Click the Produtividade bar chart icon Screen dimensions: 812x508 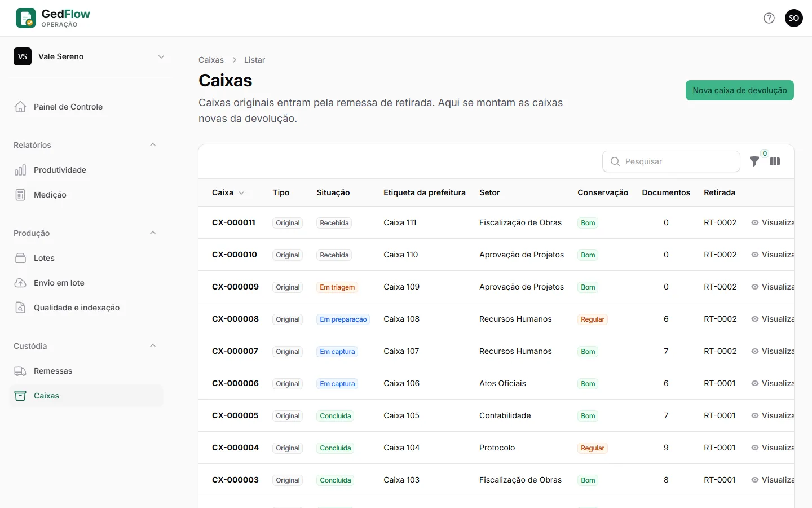[x=20, y=170]
